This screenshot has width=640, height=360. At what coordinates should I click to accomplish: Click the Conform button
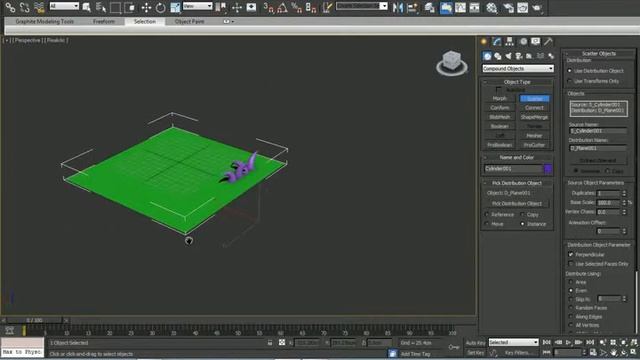pos(500,108)
